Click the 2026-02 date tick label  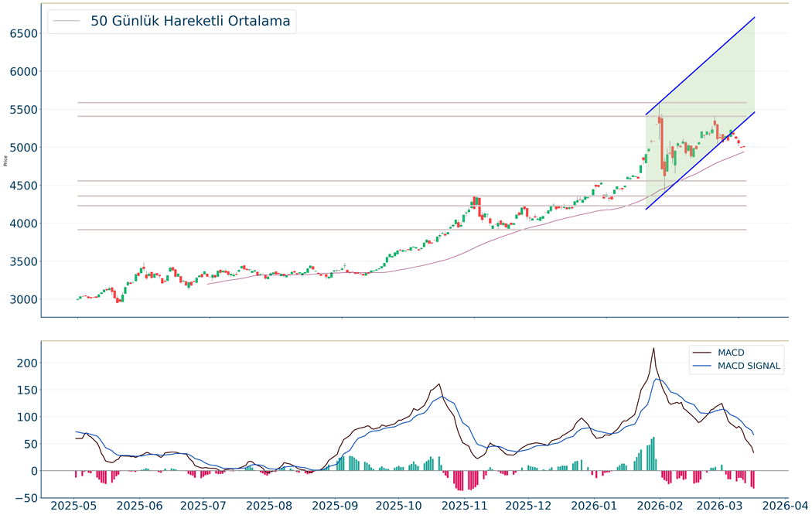[x=661, y=505]
